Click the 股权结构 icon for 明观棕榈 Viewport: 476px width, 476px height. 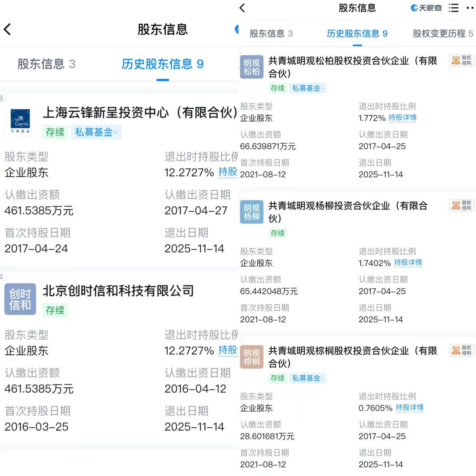coord(461,350)
